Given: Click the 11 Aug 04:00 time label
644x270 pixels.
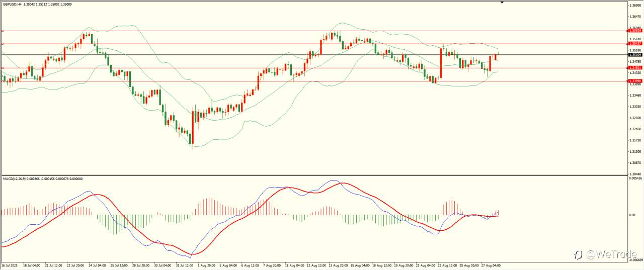Looking at the screenshot, I should click(x=294, y=265).
